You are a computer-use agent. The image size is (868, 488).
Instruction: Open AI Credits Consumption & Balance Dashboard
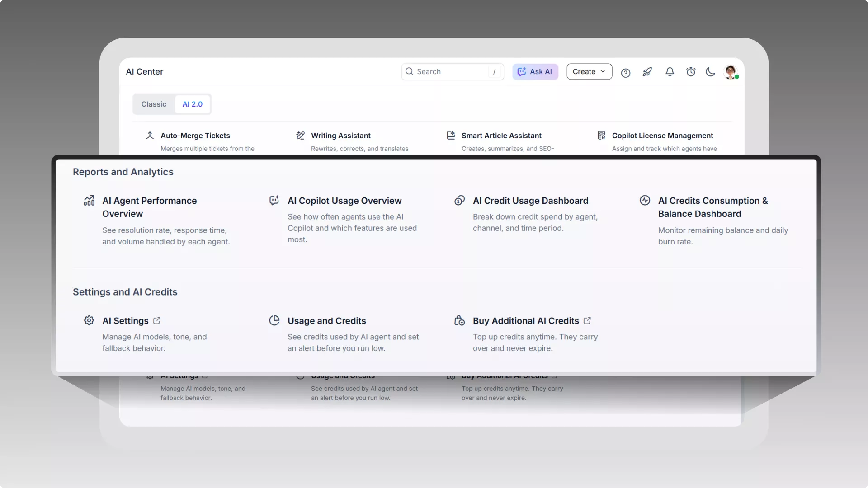(713, 207)
